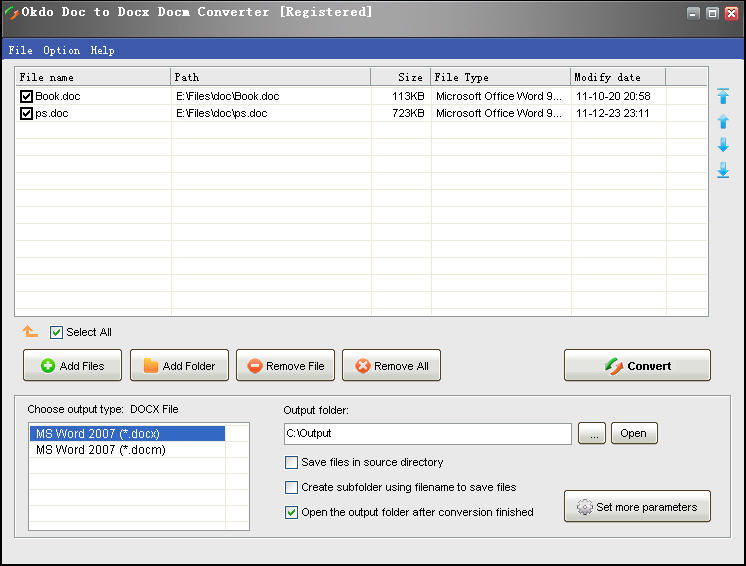Sort by the Size column header

click(401, 77)
